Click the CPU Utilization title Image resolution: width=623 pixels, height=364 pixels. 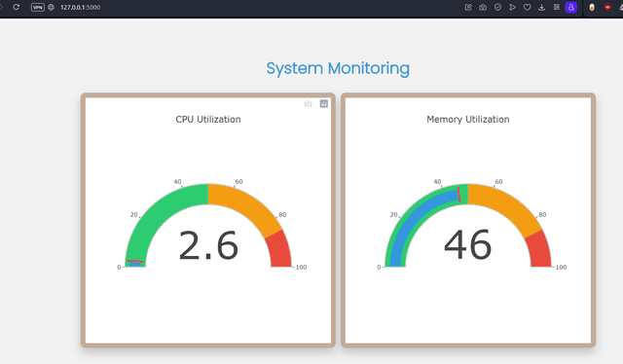[x=208, y=119]
